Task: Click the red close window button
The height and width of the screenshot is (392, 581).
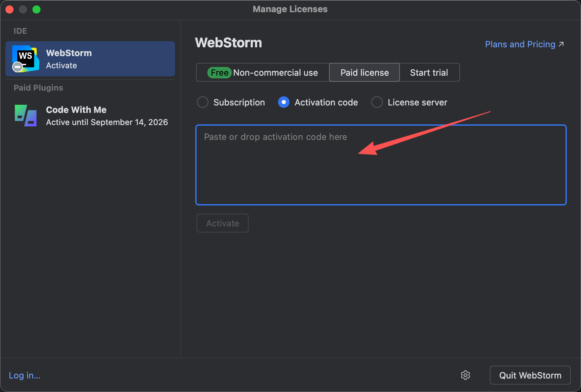Action: pyautogui.click(x=9, y=9)
